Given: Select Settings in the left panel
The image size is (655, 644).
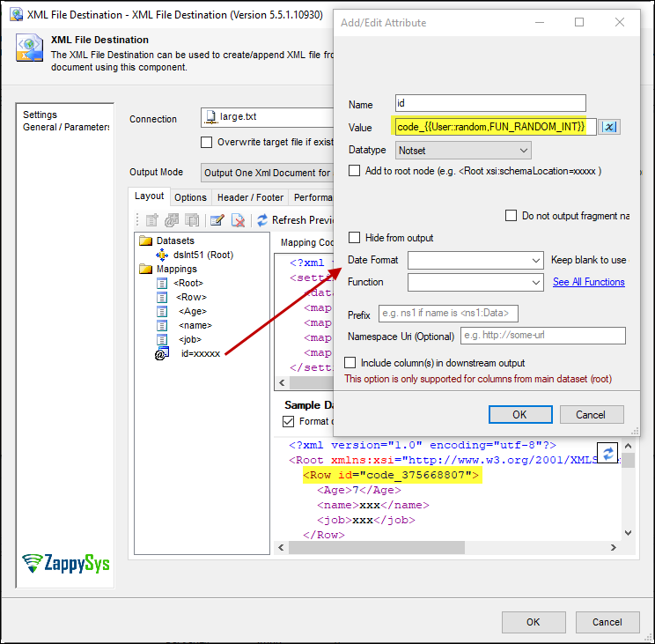Looking at the screenshot, I should (x=40, y=115).
